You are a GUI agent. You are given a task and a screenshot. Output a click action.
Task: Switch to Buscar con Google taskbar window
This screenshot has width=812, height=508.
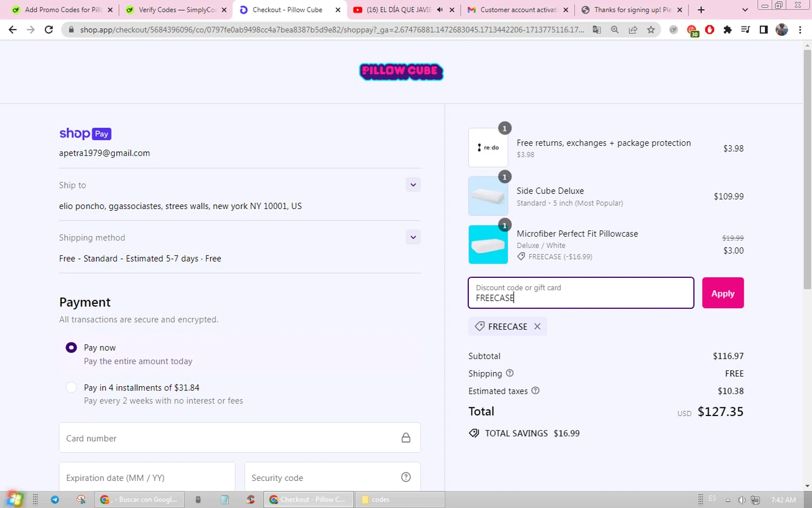(140, 499)
